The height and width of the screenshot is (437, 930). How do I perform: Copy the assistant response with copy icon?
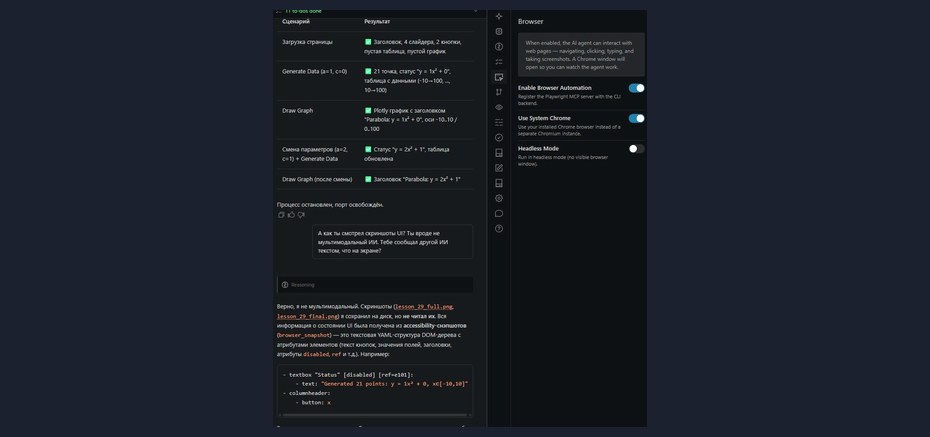point(281,215)
